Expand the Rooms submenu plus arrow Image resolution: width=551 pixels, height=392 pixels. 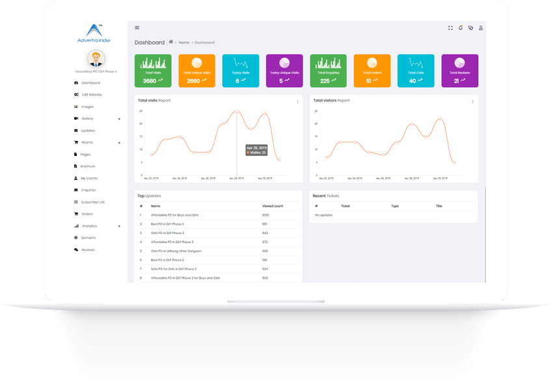pyautogui.click(x=119, y=142)
